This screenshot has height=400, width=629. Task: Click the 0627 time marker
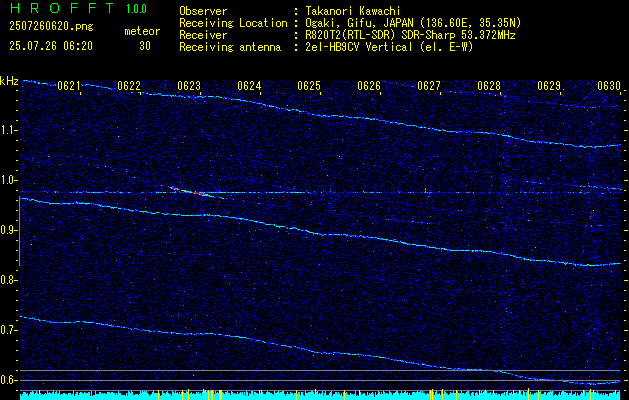(x=428, y=86)
